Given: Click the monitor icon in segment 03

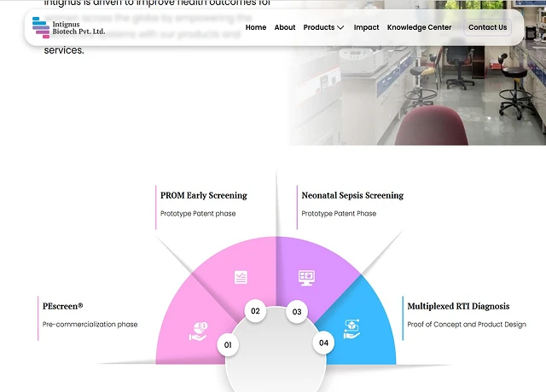Looking at the screenshot, I should point(306,277).
